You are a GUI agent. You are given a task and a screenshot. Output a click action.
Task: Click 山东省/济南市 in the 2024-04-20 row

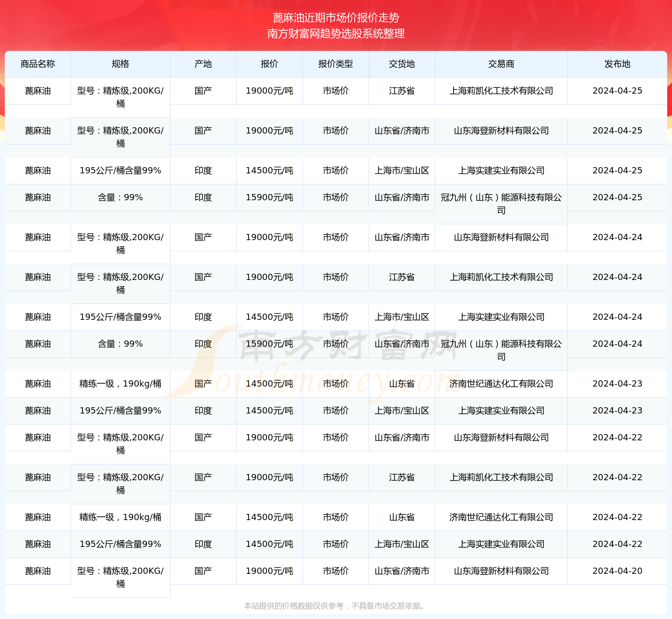[402, 571]
